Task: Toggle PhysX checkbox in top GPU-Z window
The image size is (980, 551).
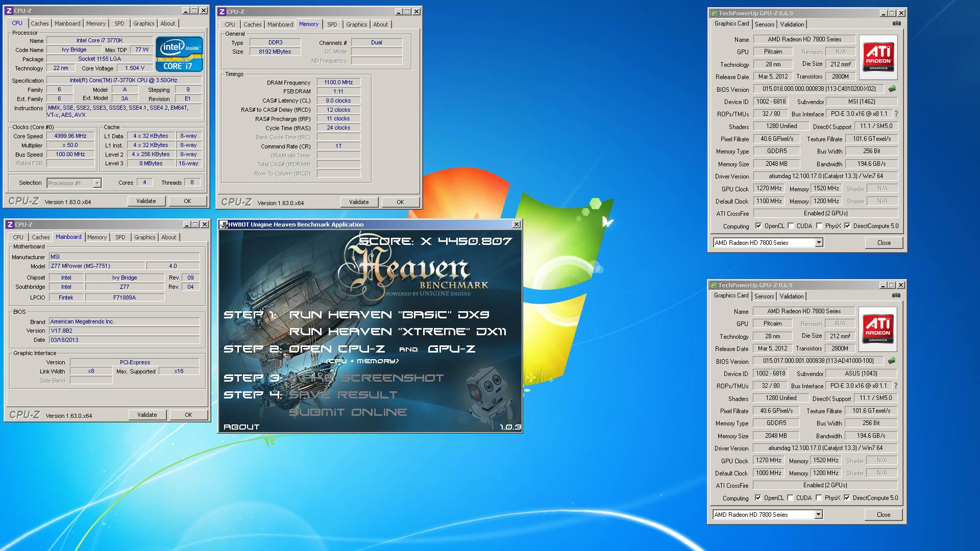Action: 820,226
